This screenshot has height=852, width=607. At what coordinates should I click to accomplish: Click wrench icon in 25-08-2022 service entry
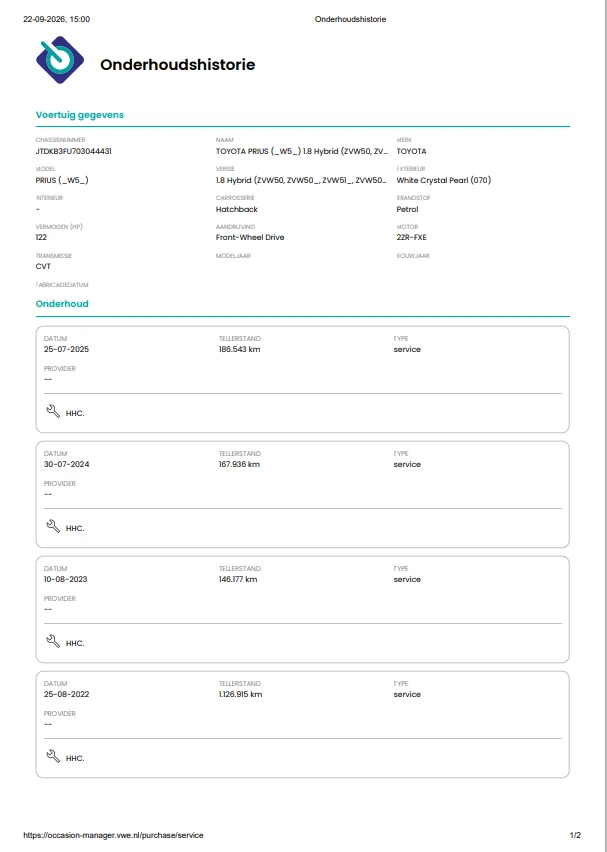click(x=53, y=757)
